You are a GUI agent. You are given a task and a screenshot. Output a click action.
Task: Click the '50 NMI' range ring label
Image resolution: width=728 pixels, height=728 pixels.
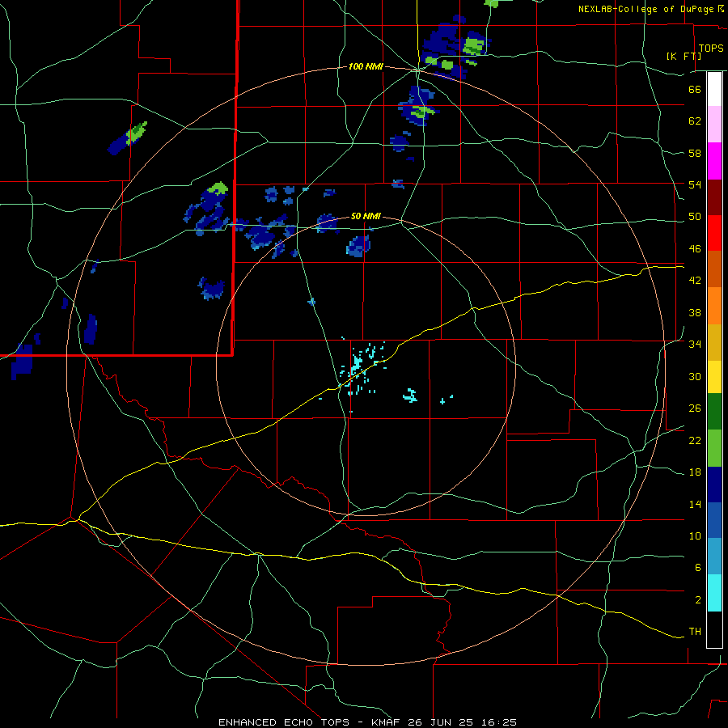coord(366,216)
